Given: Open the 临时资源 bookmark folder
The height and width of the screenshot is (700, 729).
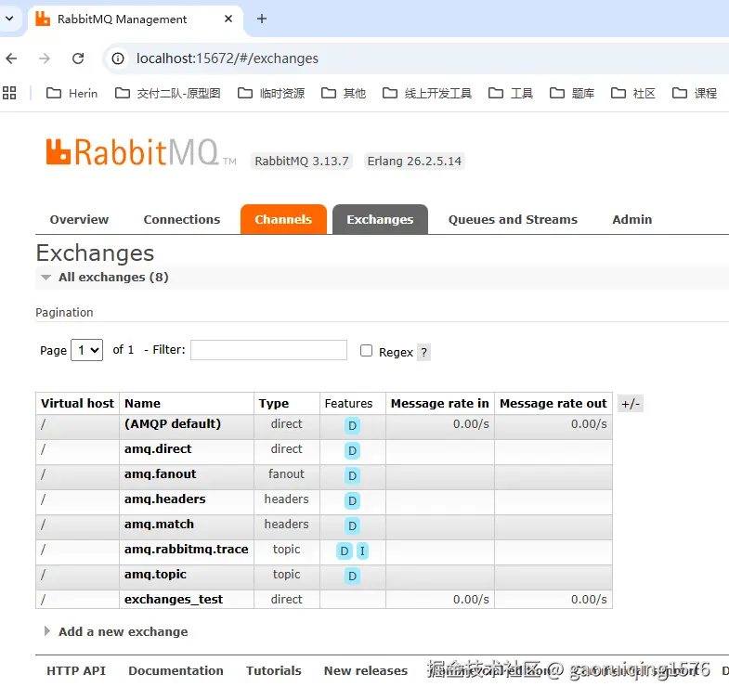Looking at the screenshot, I should pos(271,94).
